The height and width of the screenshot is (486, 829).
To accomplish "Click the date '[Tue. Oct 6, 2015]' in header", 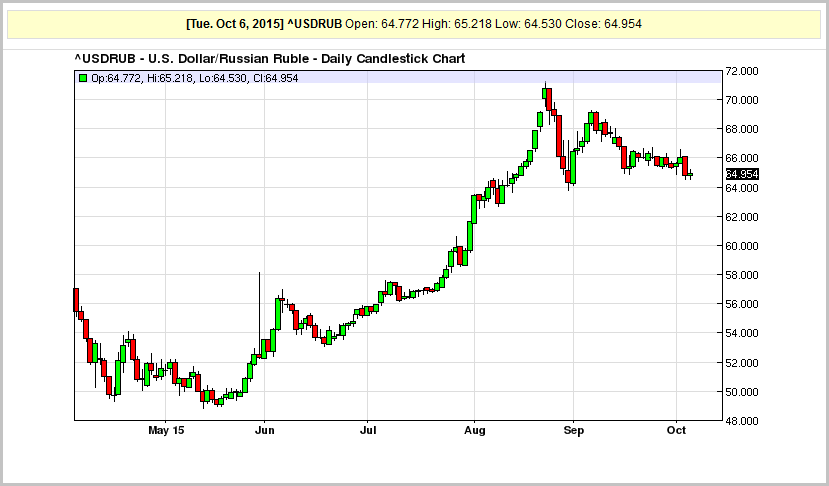I will 235,24.
